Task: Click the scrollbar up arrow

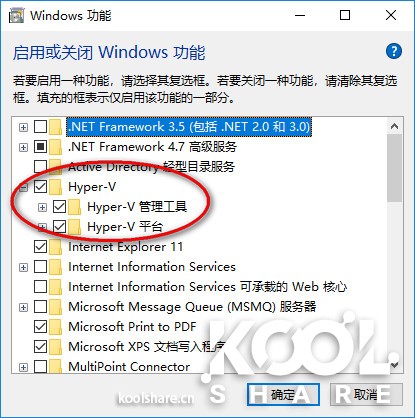Action: tap(395, 126)
